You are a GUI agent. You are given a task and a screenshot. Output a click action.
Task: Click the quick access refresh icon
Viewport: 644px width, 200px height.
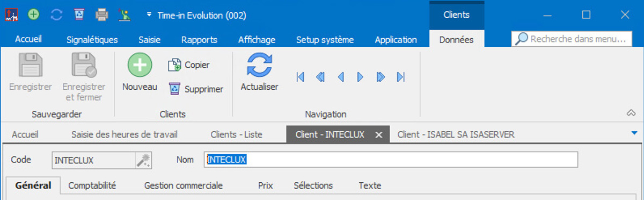pyautogui.click(x=56, y=15)
